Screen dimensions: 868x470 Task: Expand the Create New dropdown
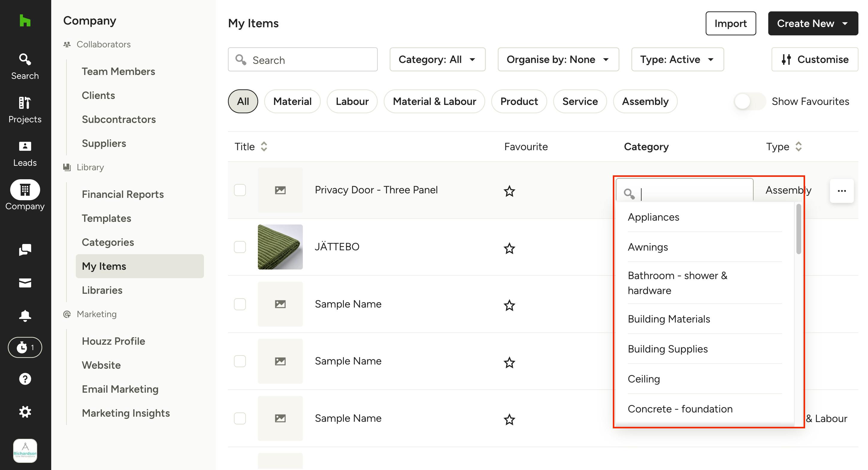[x=813, y=23]
